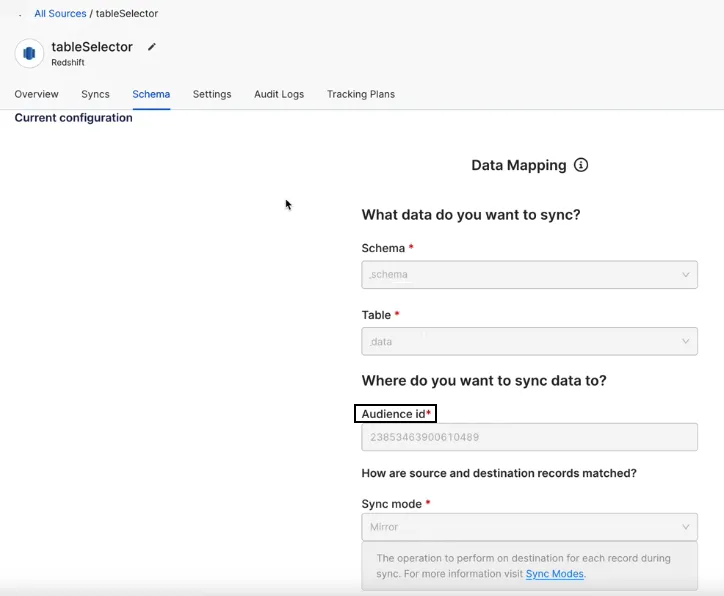Screen dimensions: 724x596
Task: Click the Audience id label
Action: [395, 414]
